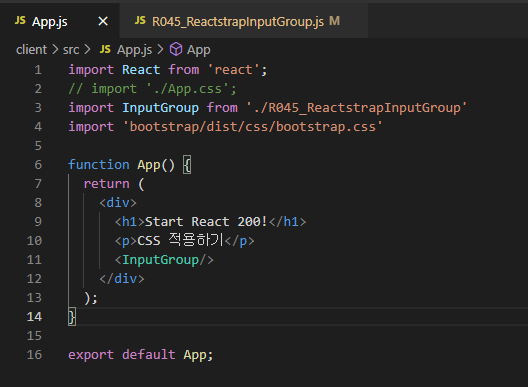
Task: Click the 'react' string on line 1
Action: click(x=233, y=70)
